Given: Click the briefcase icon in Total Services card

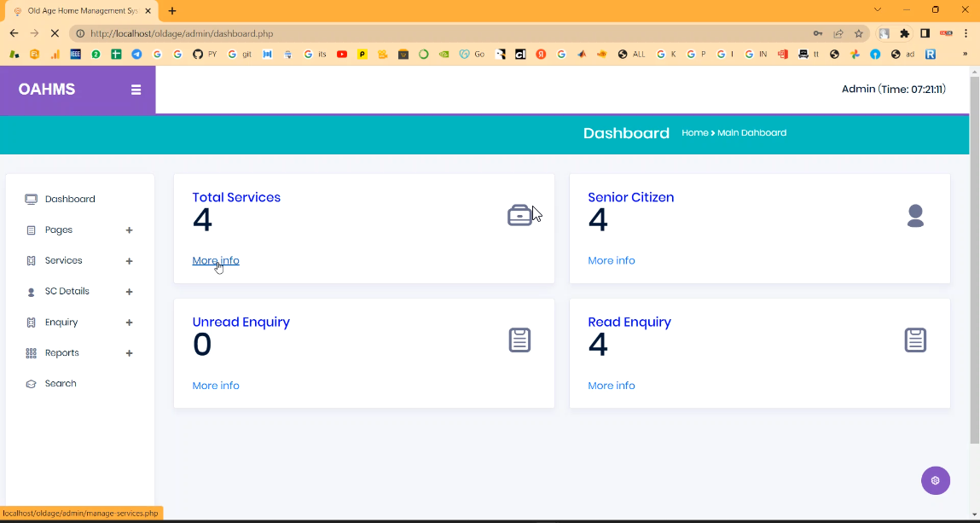Looking at the screenshot, I should coord(519,216).
